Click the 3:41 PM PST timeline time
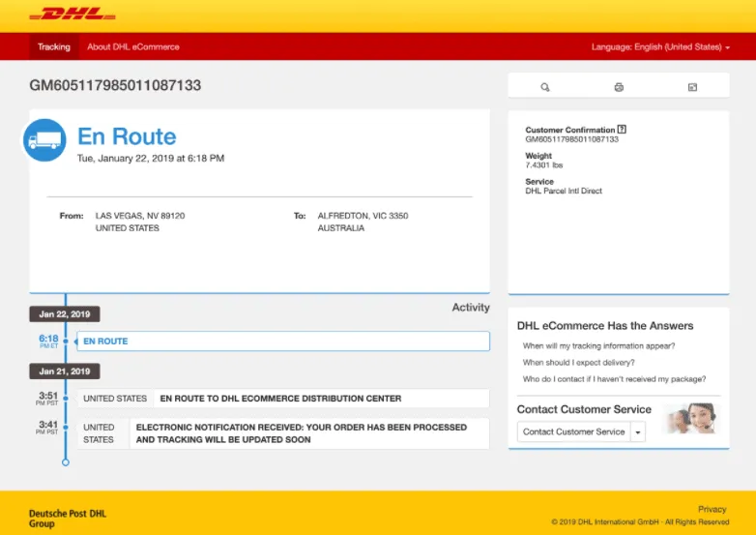This screenshot has height=535, width=756. coord(47,428)
